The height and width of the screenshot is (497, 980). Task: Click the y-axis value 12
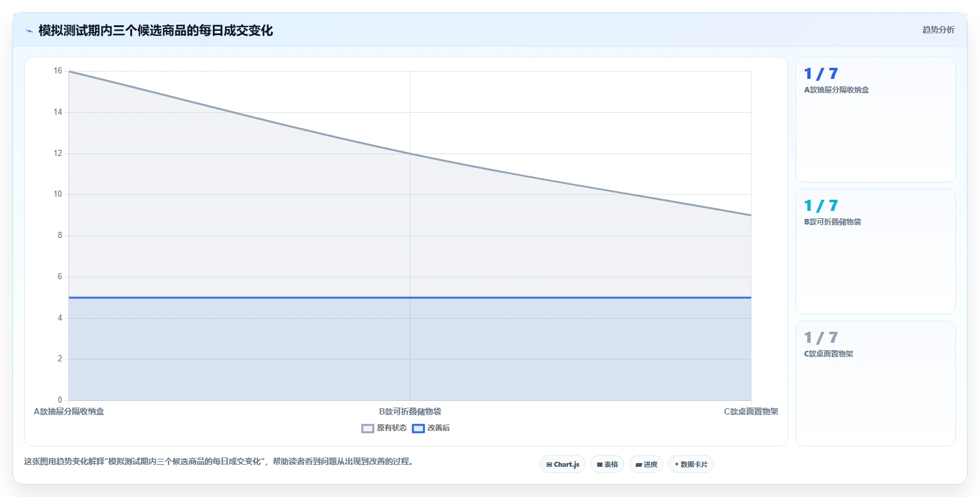click(58, 154)
